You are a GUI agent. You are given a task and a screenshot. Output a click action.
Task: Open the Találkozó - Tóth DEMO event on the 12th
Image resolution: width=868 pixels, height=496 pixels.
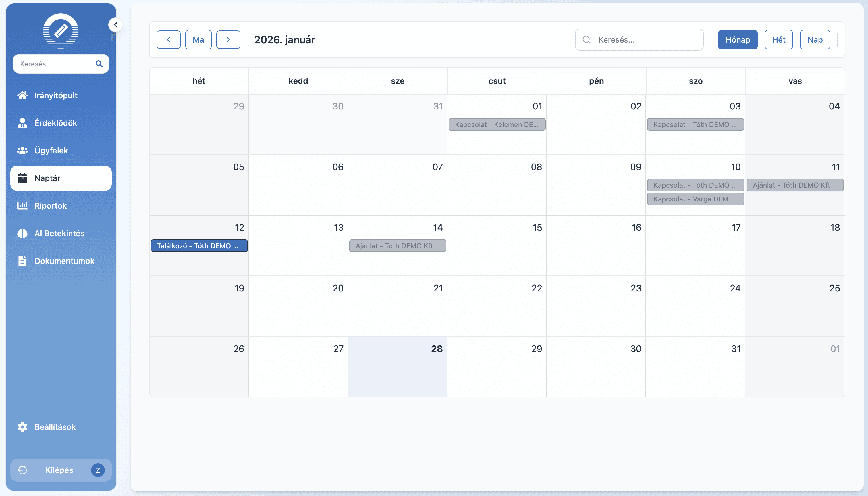(199, 246)
